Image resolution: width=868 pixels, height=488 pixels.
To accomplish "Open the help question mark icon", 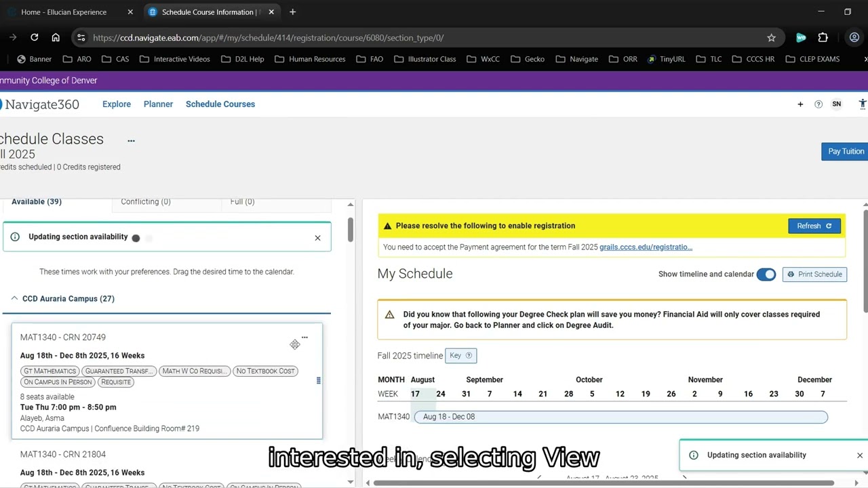I will [818, 104].
